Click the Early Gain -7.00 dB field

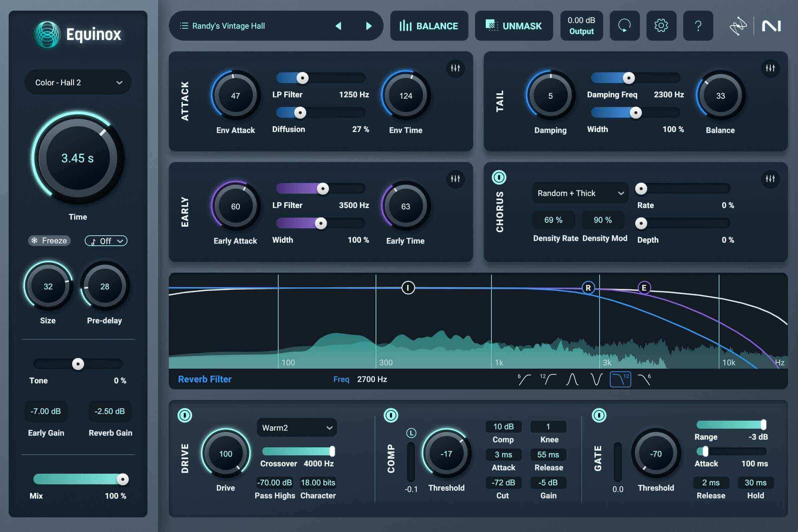coord(46,411)
